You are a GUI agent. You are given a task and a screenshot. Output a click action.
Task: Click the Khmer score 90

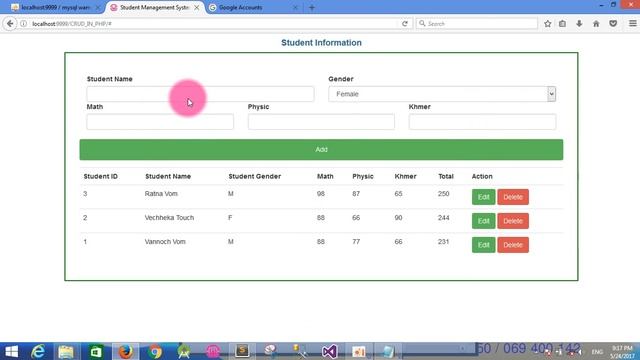(x=398, y=218)
